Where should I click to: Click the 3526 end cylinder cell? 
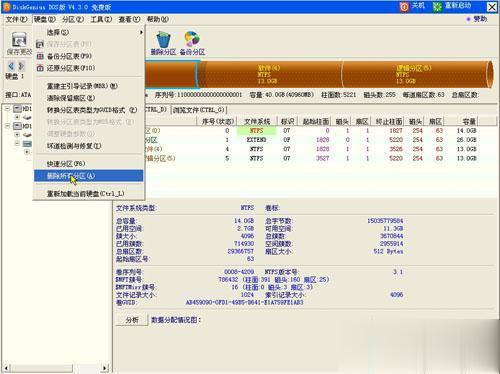[x=396, y=149]
